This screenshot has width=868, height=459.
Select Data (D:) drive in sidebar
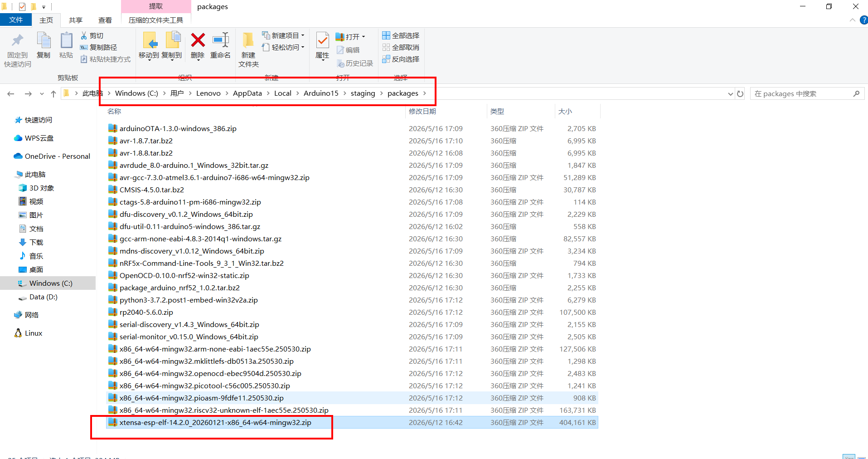(x=38, y=297)
